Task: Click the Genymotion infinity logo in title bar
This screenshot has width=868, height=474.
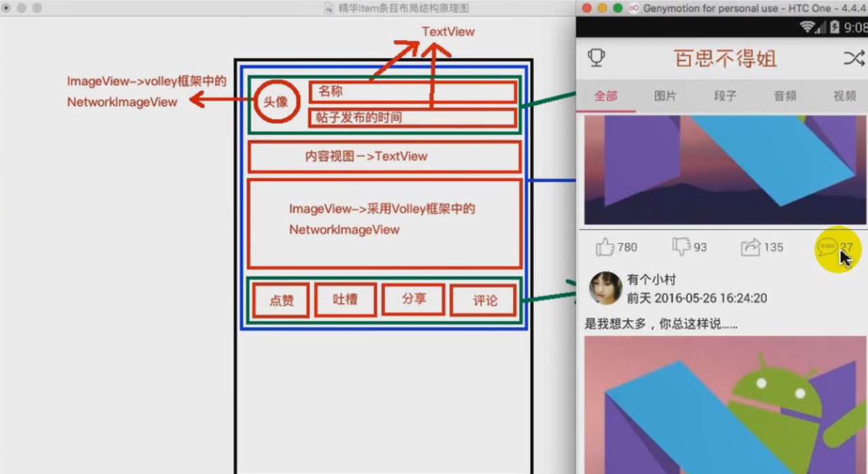Action: click(x=633, y=8)
